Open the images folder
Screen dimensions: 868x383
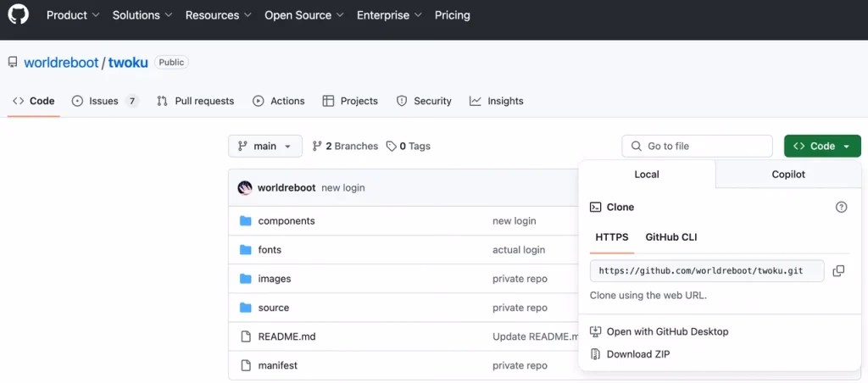coord(275,279)
